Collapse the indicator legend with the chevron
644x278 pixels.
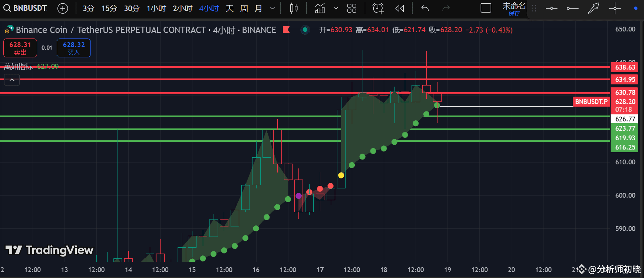tap(12, 80)
